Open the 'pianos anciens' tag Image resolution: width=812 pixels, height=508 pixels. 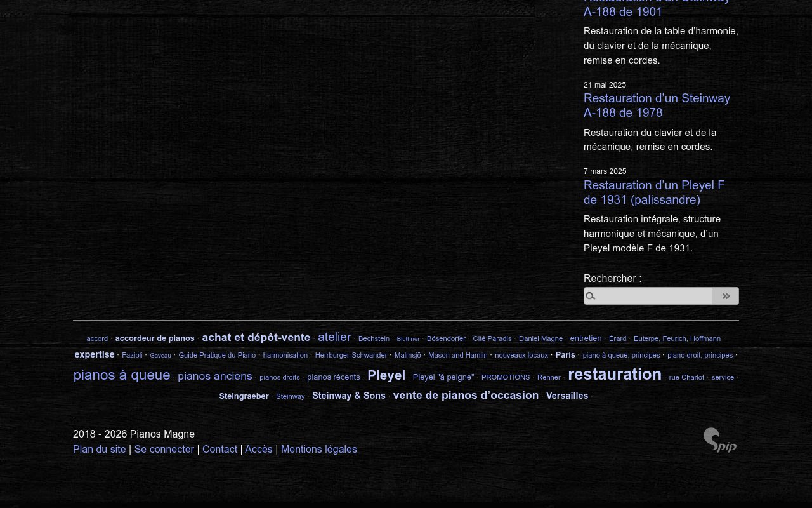click(x=215, y=376)
